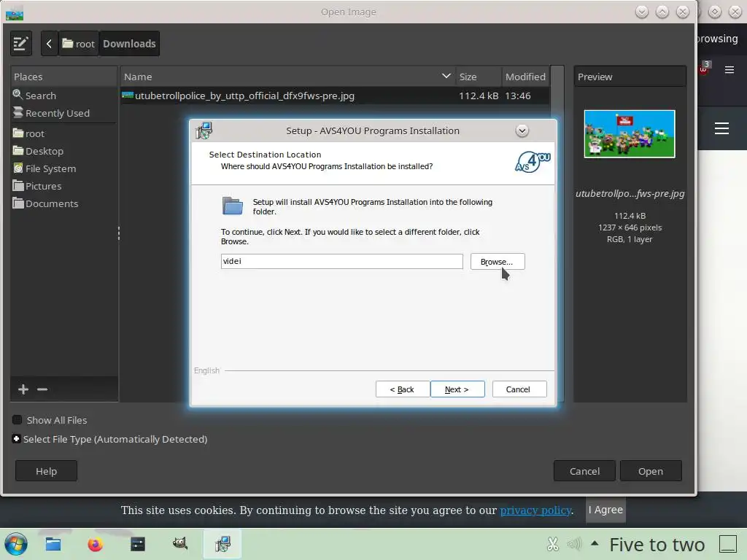Open GIMP from taskbar
Viewport: 747px width, 560px height.
[x=180, y=543]
